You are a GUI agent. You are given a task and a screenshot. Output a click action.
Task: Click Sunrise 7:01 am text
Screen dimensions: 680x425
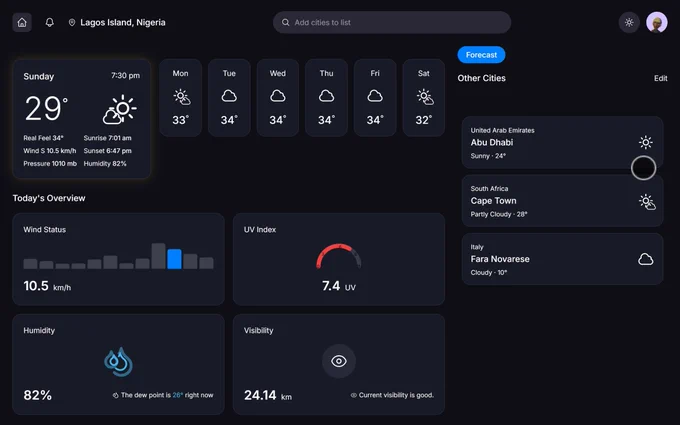[108, 138]
